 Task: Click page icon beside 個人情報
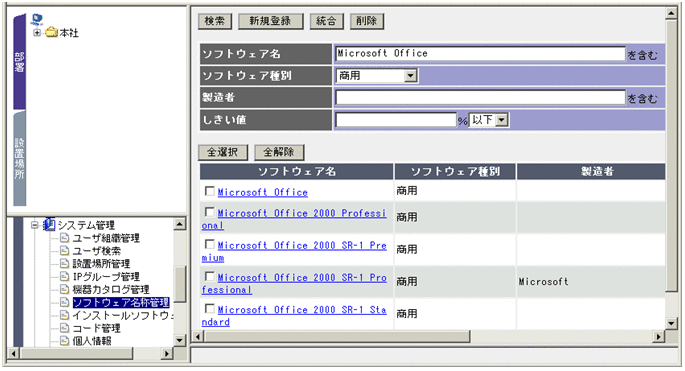65,341
